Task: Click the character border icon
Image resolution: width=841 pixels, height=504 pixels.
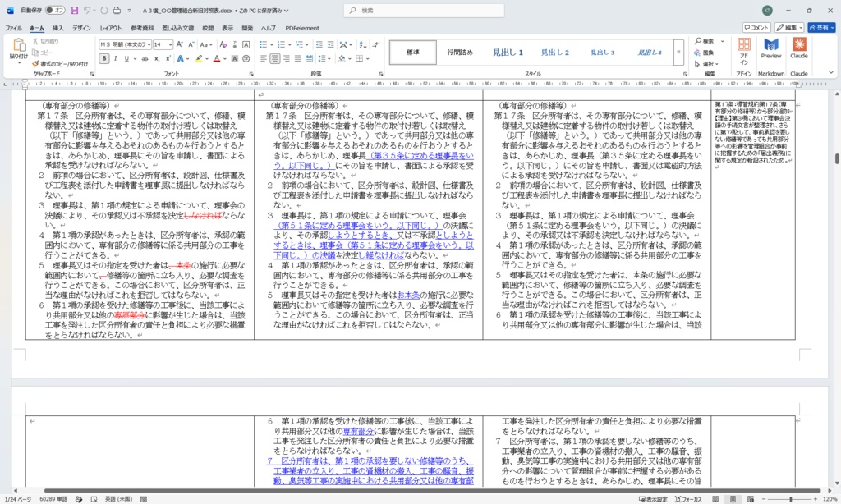Action: pos(246,44)
